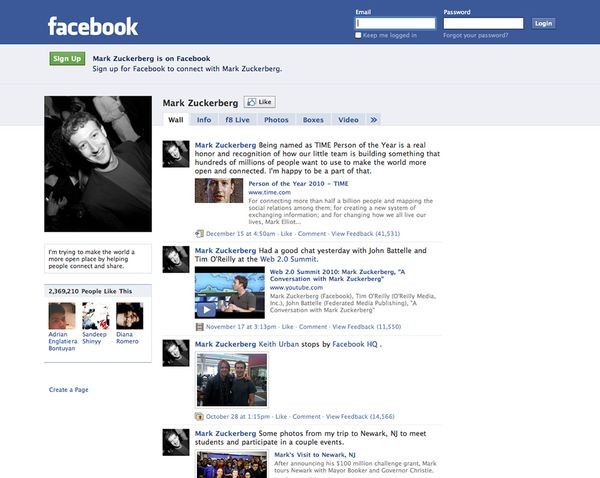The image size is (600, 478).
Task: Open the Facebook HQ link
Action: [x=355, y=344]
